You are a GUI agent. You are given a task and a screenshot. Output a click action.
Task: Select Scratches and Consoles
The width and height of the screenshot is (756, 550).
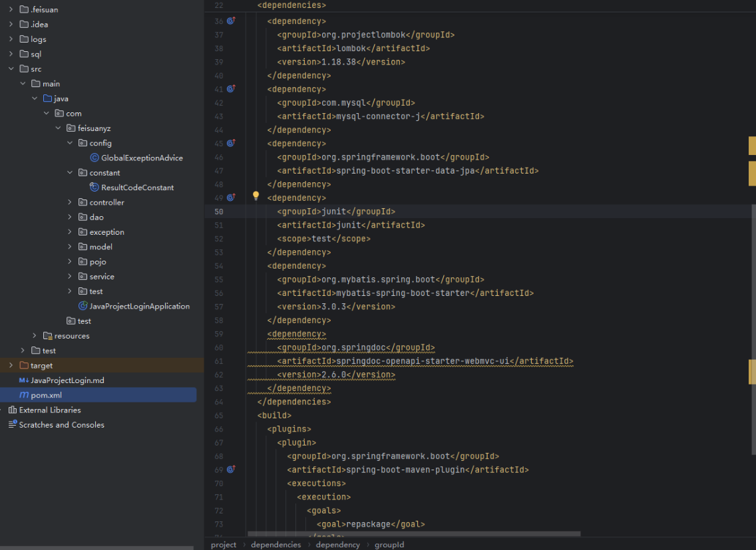61,425
